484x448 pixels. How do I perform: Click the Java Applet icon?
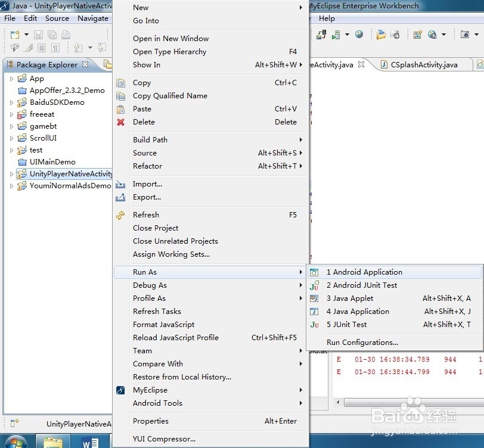pyautogui.click(x=314, y=298)
